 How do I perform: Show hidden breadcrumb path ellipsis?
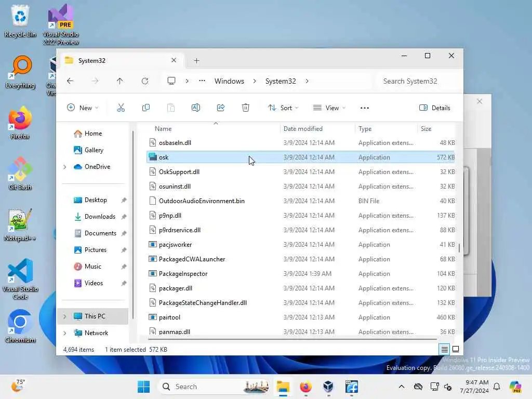[x=202, y=81]
